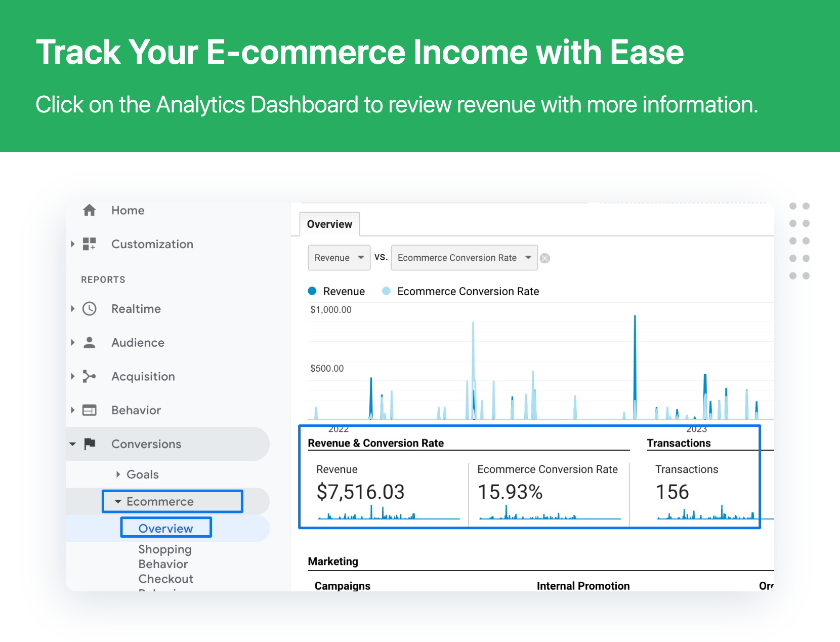Screen dimensions: 840x642
Task: Click the Revenue $7,516.03 summary tile
Action: pos(388,492)
